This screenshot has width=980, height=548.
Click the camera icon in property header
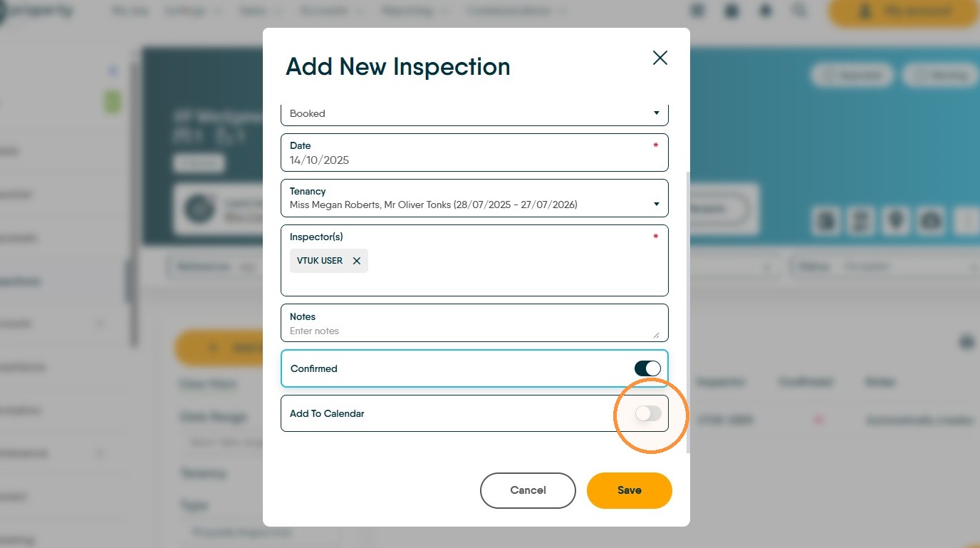click(x=931, y=221)
